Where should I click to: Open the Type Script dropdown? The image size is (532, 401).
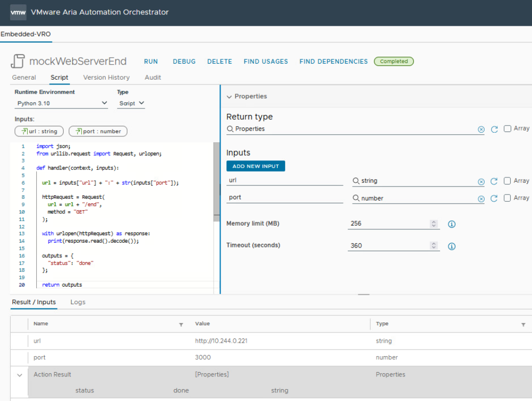[131, 103]
